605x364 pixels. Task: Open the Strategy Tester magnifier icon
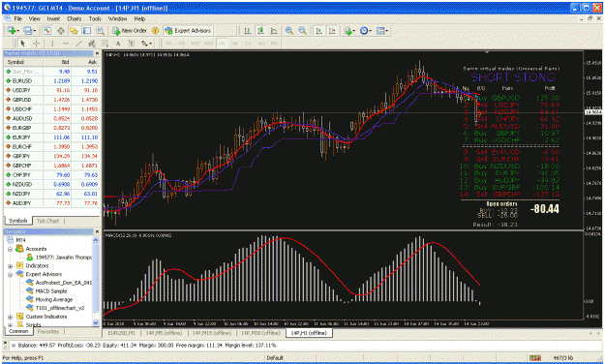click(x=100, y=30)
